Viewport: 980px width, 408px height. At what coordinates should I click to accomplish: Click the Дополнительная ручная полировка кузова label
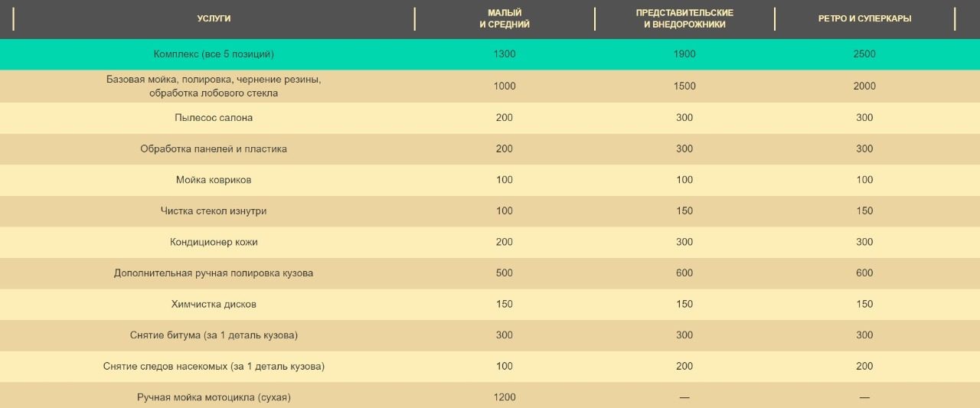tap(214, 273)
